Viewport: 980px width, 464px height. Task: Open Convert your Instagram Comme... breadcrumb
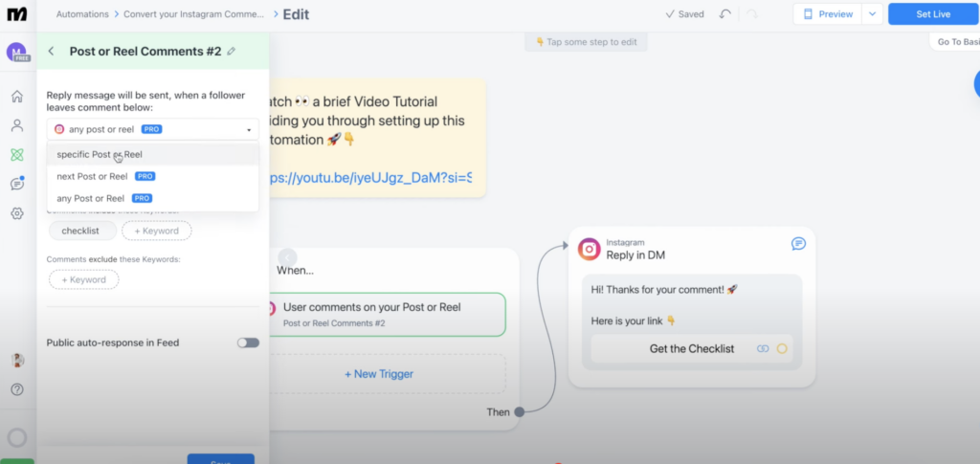[x=193, y=13]
